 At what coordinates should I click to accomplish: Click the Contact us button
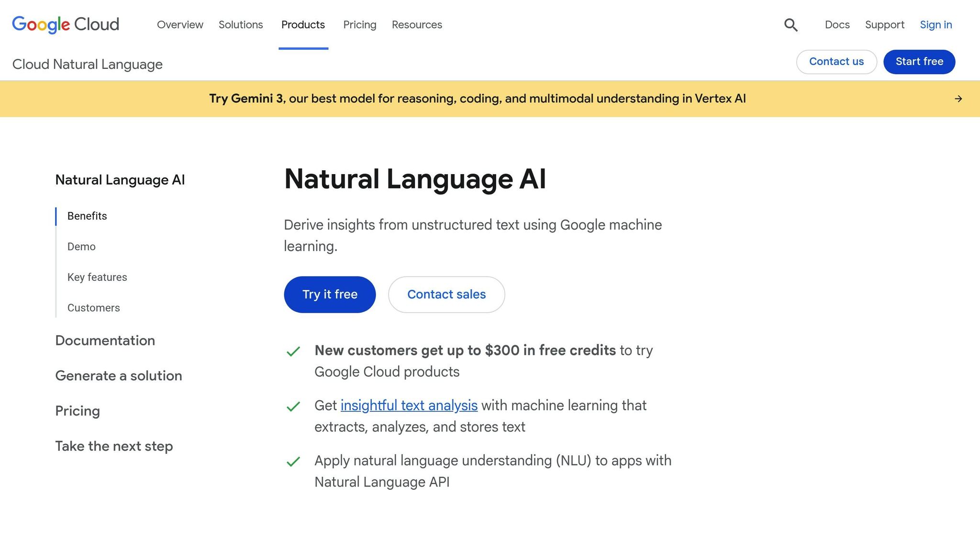click(x=836, y=62)
